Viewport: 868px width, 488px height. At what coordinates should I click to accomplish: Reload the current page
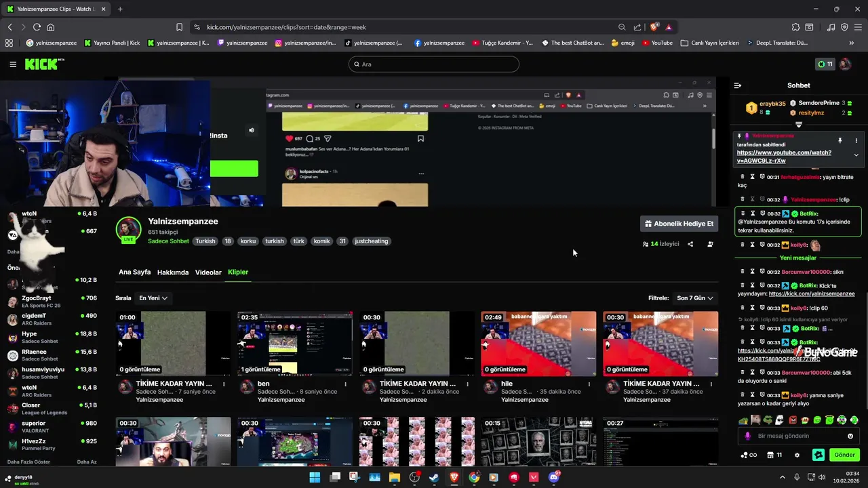[x=37, y=27]
